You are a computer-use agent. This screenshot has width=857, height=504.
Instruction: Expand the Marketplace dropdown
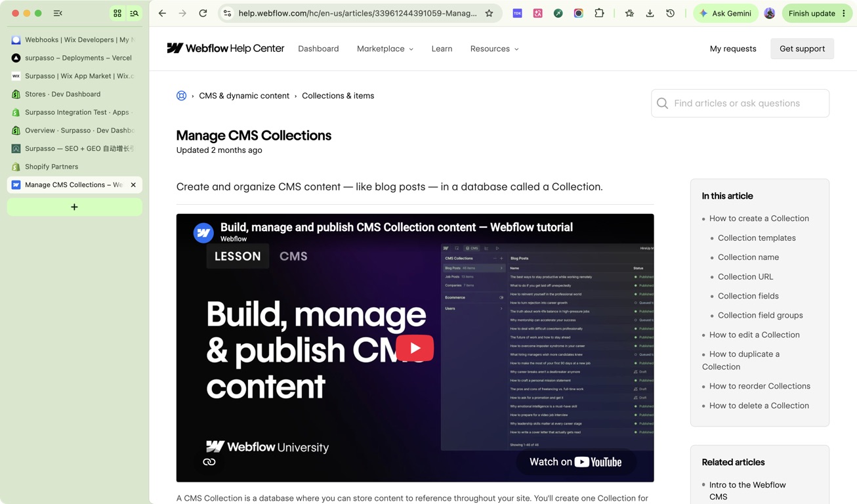point(385,49)
